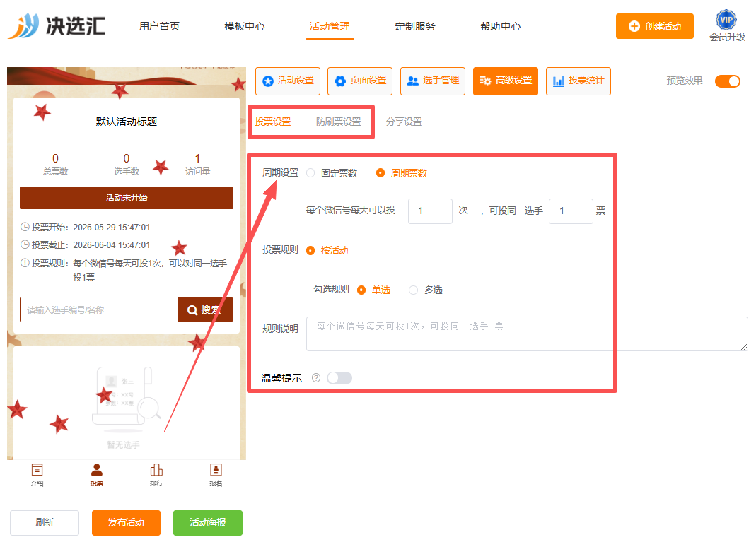Image resolution: width=756 pixels, height=554 pixels.
Task: Click the 投票截止 date line
Action: coord(86,244)
